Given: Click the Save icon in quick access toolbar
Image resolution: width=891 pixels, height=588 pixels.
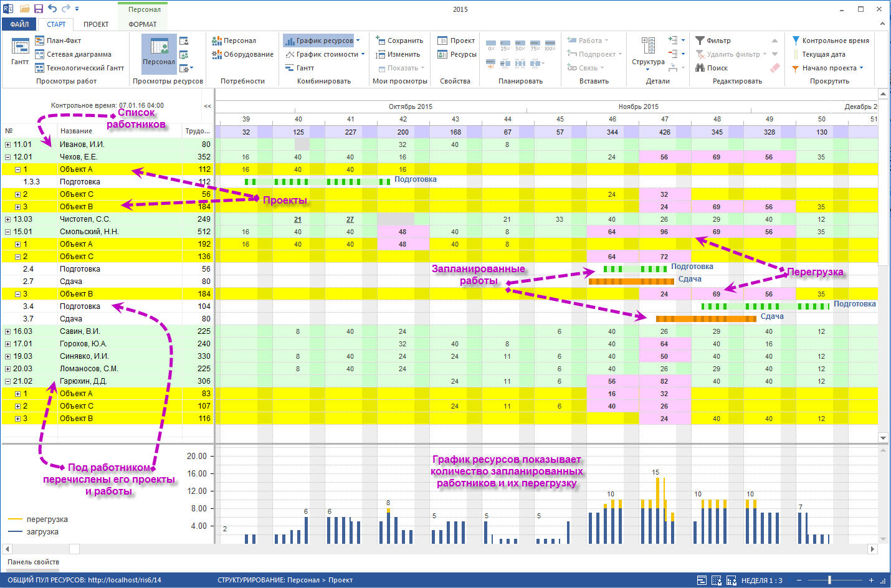Looking at the screenshot, I should pos(39,9).
